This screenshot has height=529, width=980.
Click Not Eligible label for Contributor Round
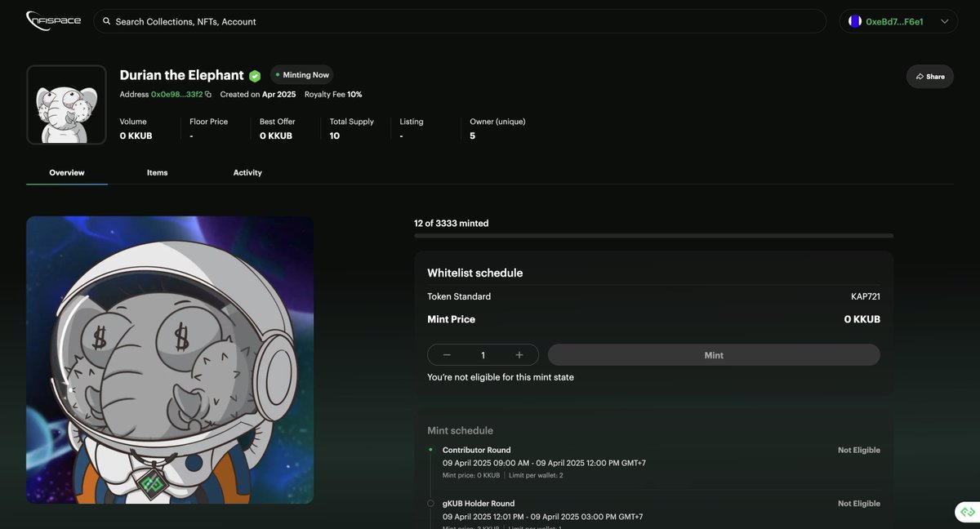coord(859,450)
